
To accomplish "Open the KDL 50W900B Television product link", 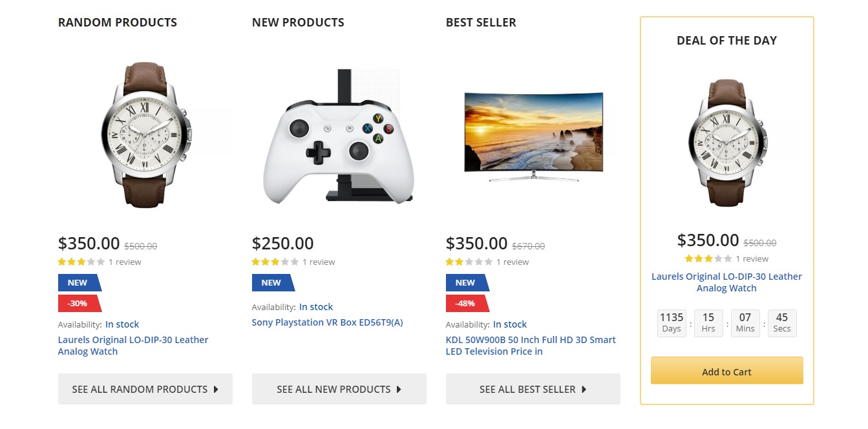I will 530,346.
